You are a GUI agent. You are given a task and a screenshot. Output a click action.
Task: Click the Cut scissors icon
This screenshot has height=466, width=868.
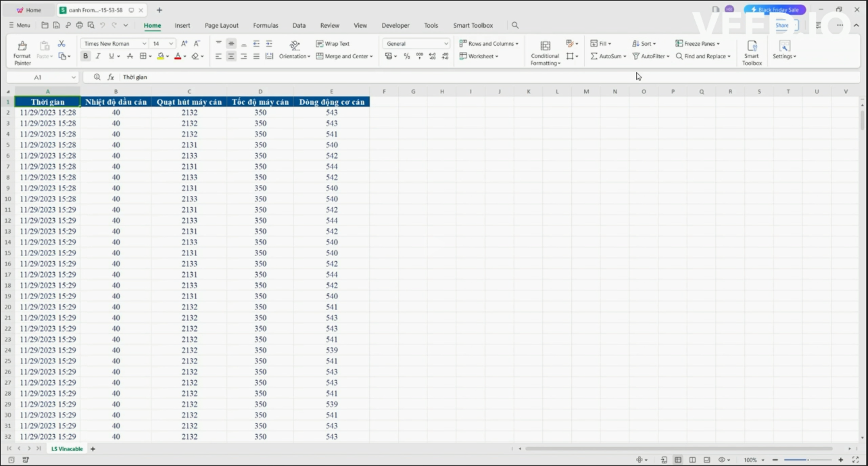pyautogui.click(x=62, y=44)
